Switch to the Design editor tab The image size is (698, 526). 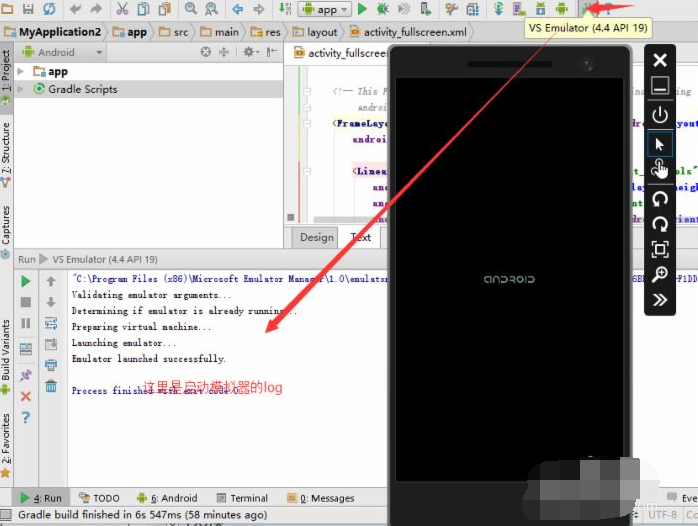[x=316, y=237]
